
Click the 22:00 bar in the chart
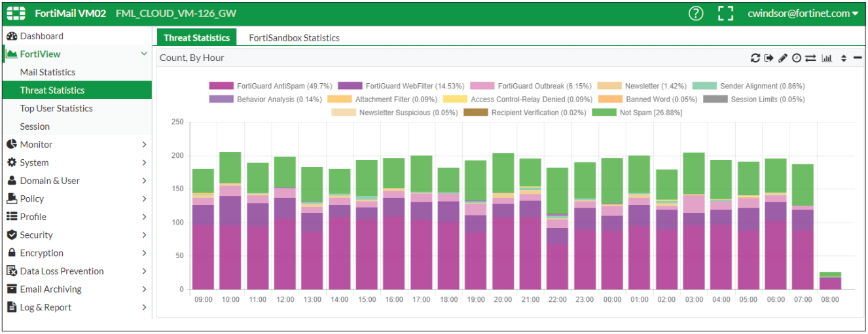click(x=558, y=229)
